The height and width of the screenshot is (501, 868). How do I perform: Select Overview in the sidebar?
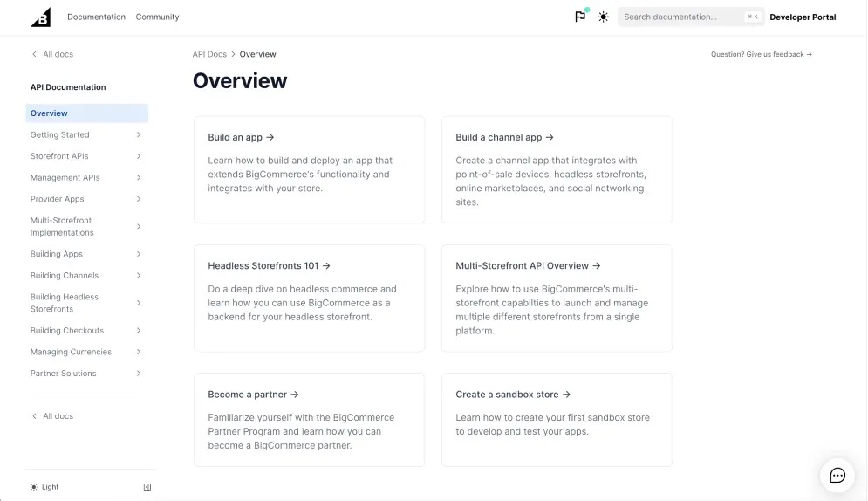(86, 113)
